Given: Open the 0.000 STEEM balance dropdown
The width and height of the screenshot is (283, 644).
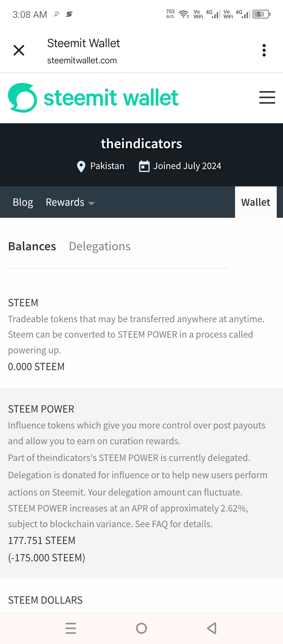Looking at the screenshot, I should tap(36, 367).
